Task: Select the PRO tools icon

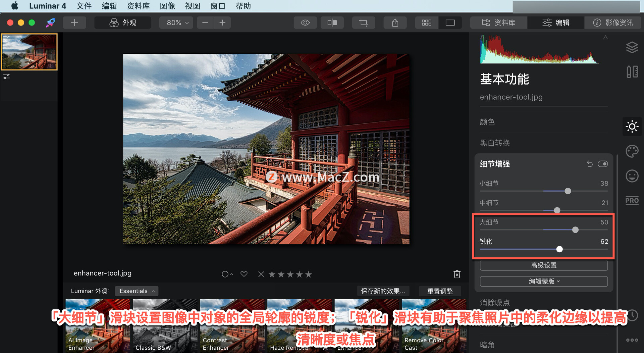Action: tap(632, 200)
